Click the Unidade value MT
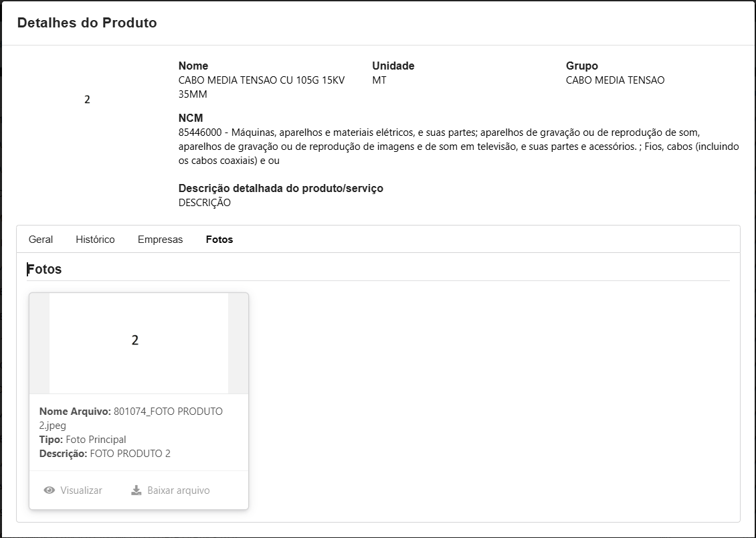This screenshot has width=756, height=538. 379,80
